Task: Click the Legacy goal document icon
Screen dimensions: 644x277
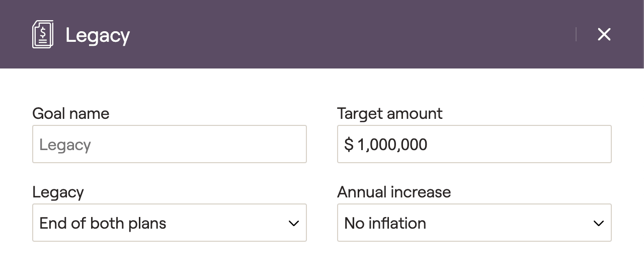Action: tap(43, 34)
